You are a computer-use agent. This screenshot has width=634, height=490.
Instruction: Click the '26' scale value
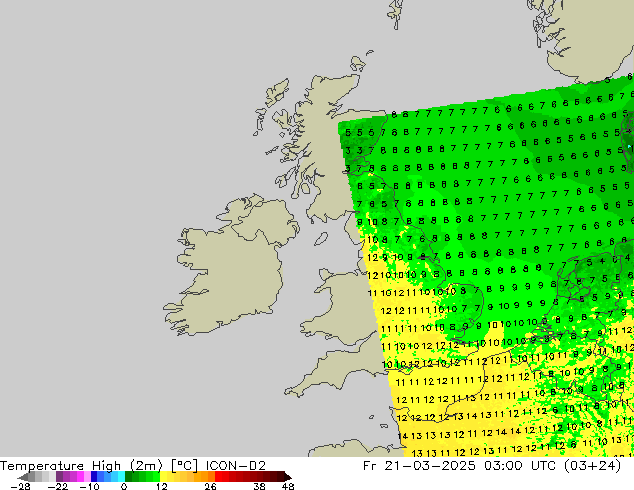click(x=210, y=486)
